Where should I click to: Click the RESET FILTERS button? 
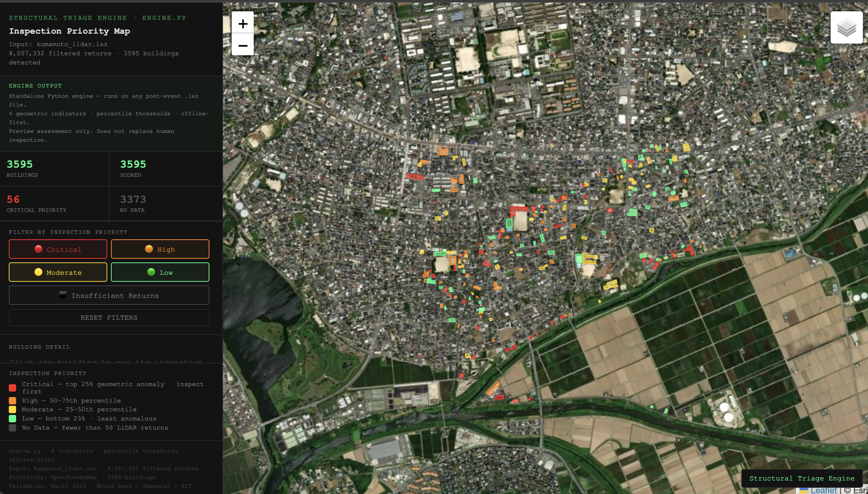[x=109, y=318]
